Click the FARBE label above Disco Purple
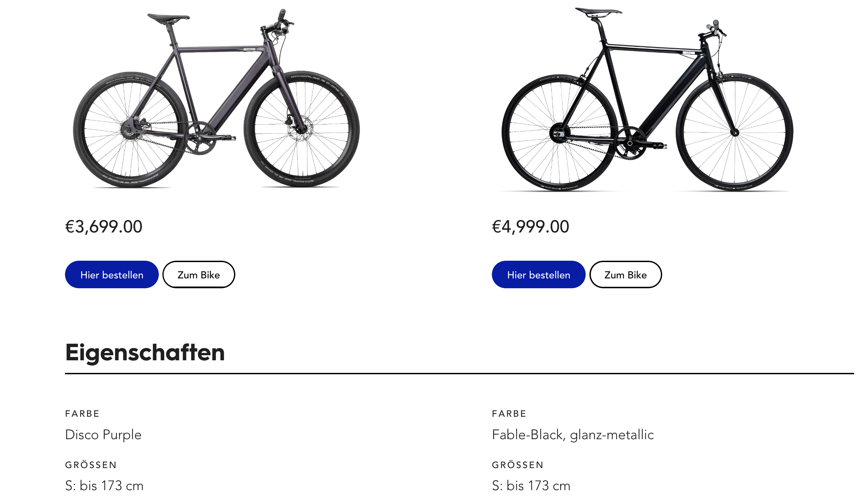Image resolution: width=868 pixels, height=499 pixels. (82, 414)
